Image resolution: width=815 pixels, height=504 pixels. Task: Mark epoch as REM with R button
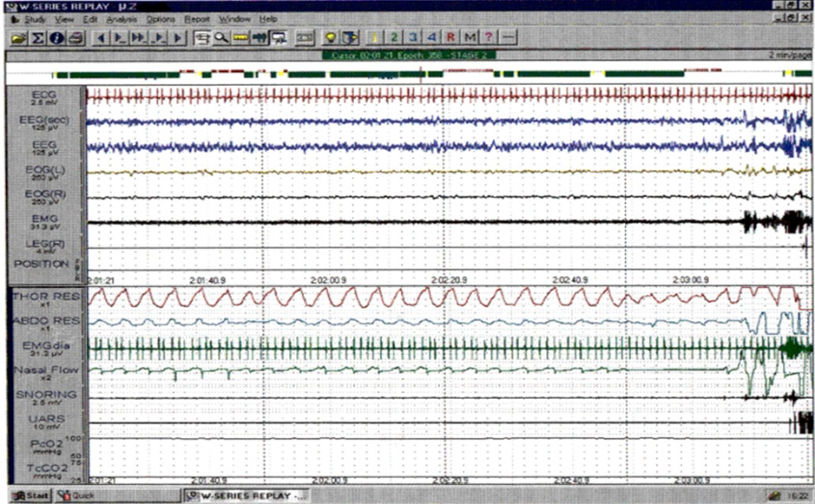450,38
